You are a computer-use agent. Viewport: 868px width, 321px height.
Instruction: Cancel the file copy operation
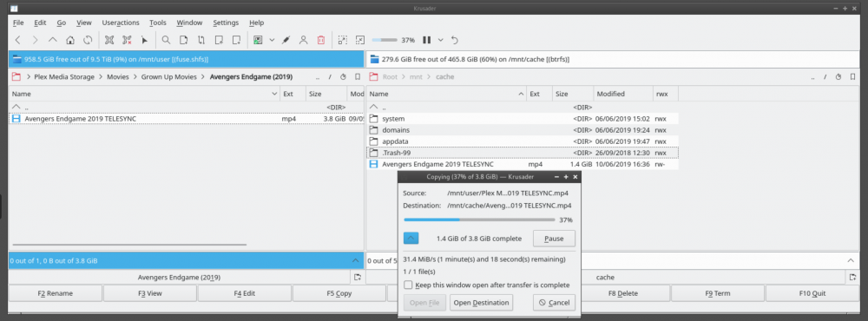pos(554,303)
